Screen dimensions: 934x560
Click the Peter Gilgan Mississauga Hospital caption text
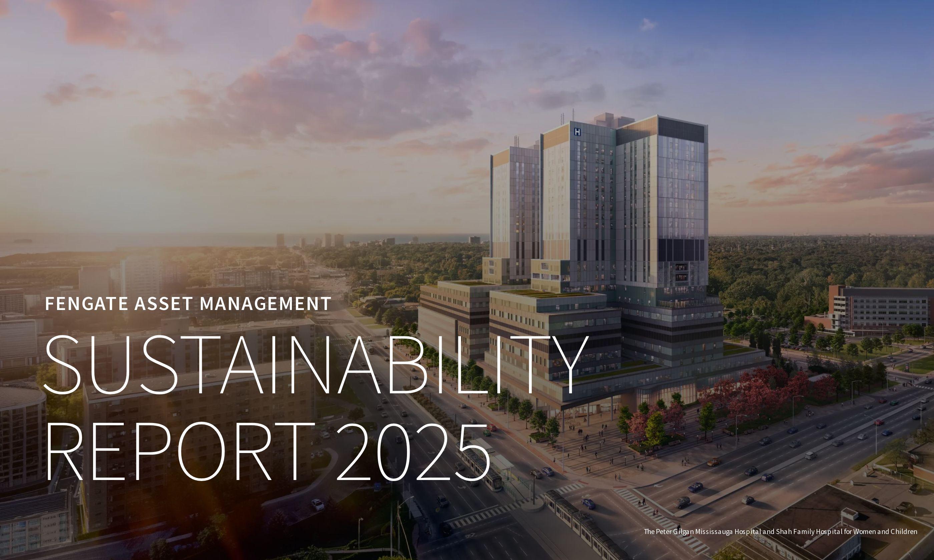pos(780,532)
